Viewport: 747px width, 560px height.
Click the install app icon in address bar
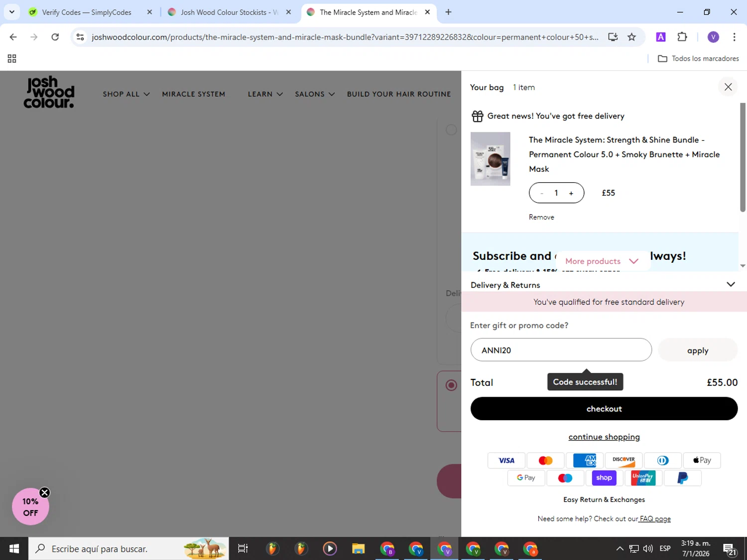click(x=613, y=37)
